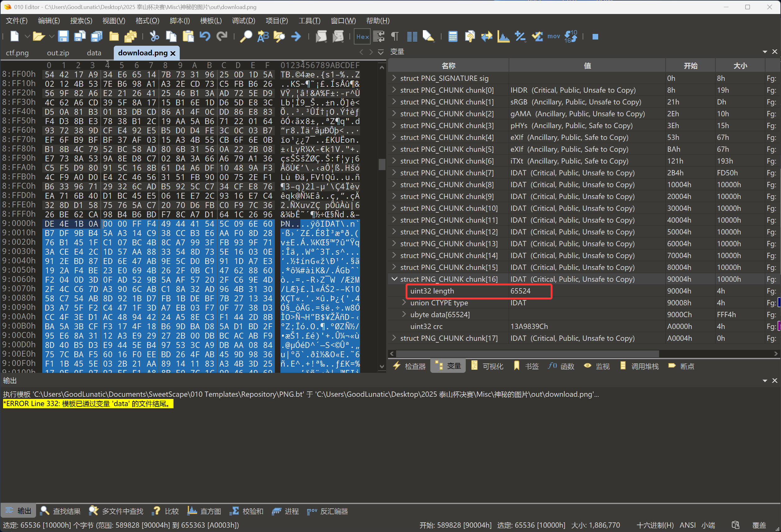Open dropdown arrow beside Open file
Viewport: 781px width, 532px height.
[51, 36]
